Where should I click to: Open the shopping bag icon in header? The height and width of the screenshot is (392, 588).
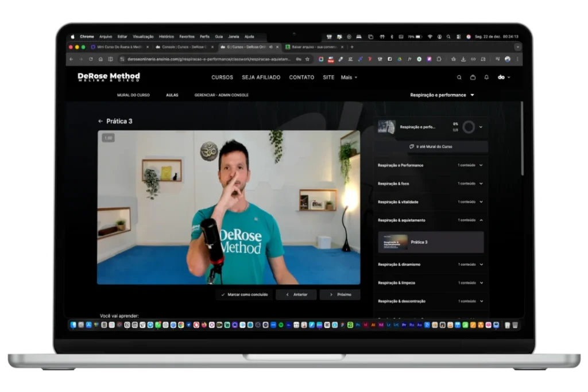[473, 77]
